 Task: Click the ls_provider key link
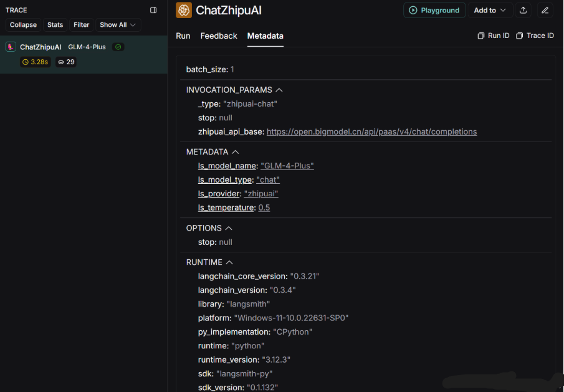tap(219, 194)
